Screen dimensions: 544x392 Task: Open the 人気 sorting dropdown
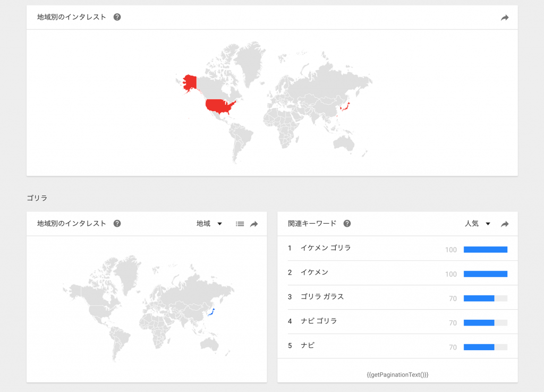477,224
